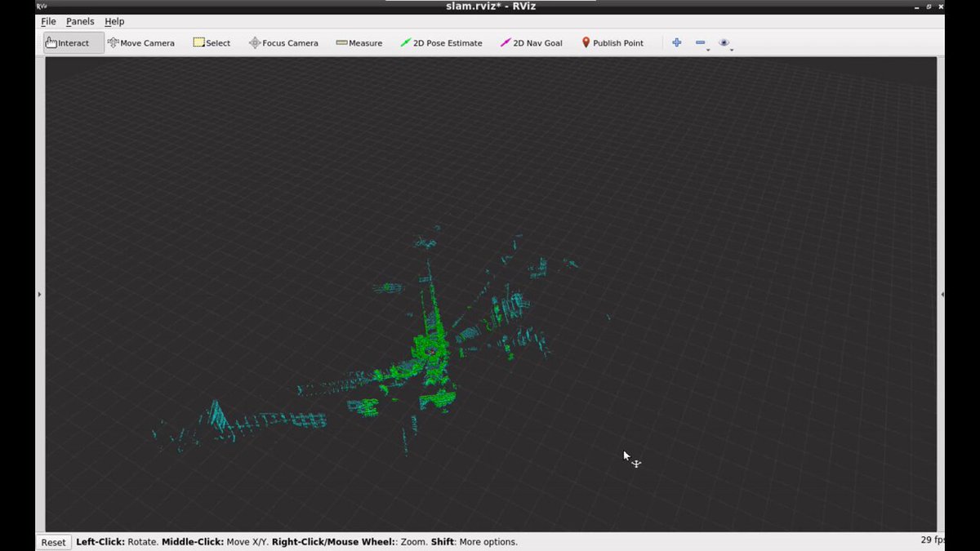Add a new tool with plus icon
980x551 pixels.
click(x=676, y=42)
